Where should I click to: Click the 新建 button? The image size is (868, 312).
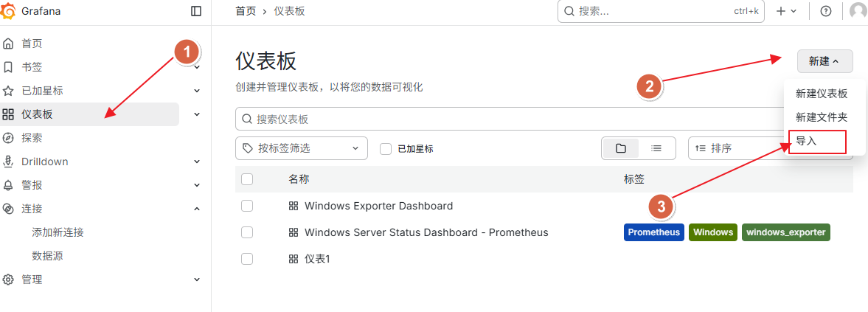pyautogui.click(x=824, y=61)
